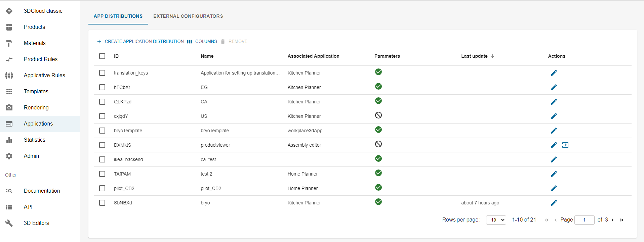Edit the DXMktS row with pencil icon

point(554,145)
